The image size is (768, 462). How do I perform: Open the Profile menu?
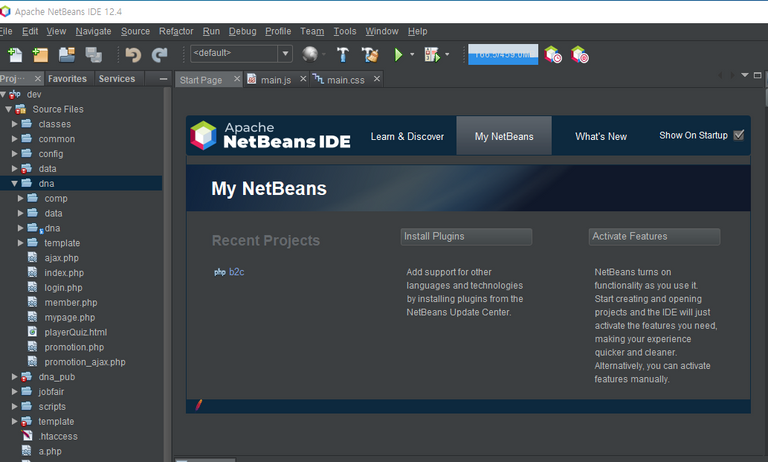(x=278, y=31)
